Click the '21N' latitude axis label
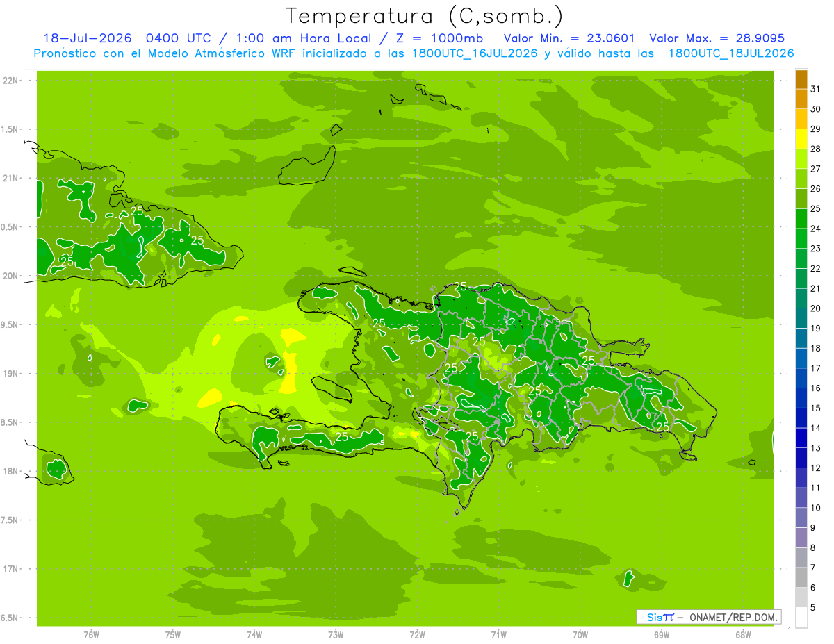This screenshot has width=834, height=644. (x=10, y=179)
